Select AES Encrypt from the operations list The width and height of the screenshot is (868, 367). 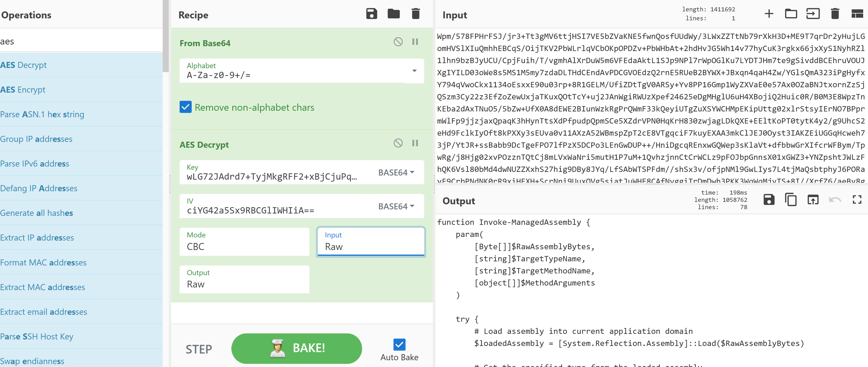pyautogui.click(x=22, y=89)
